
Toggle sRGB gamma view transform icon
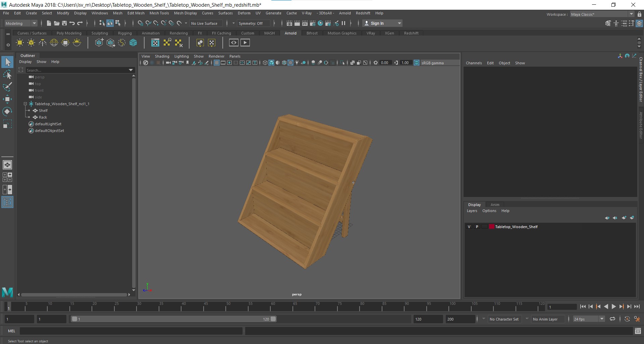(x=417, y=63)
